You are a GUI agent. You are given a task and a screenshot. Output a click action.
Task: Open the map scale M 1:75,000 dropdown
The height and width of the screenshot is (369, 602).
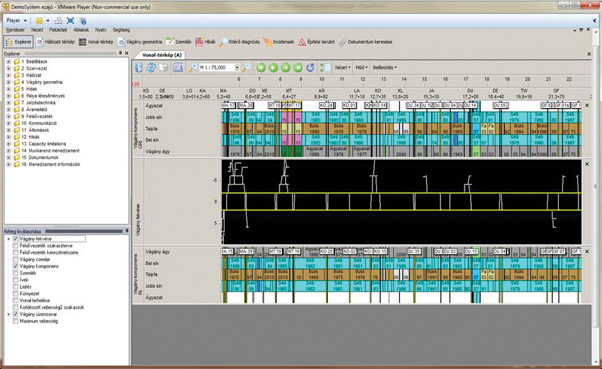pos(237,68)
